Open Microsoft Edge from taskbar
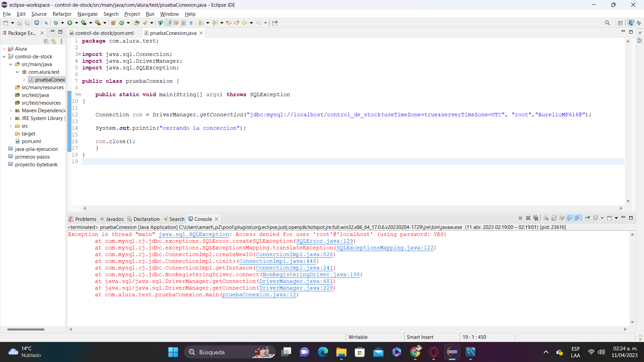The image size is (644, 362). [323, 352]
